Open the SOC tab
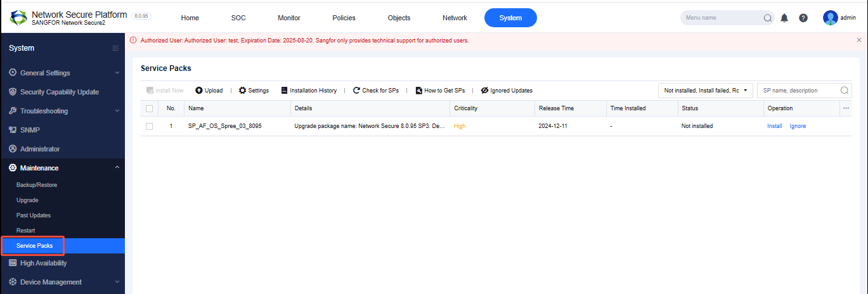This screenshot has height=294, width=868. [x=239, y=18]
